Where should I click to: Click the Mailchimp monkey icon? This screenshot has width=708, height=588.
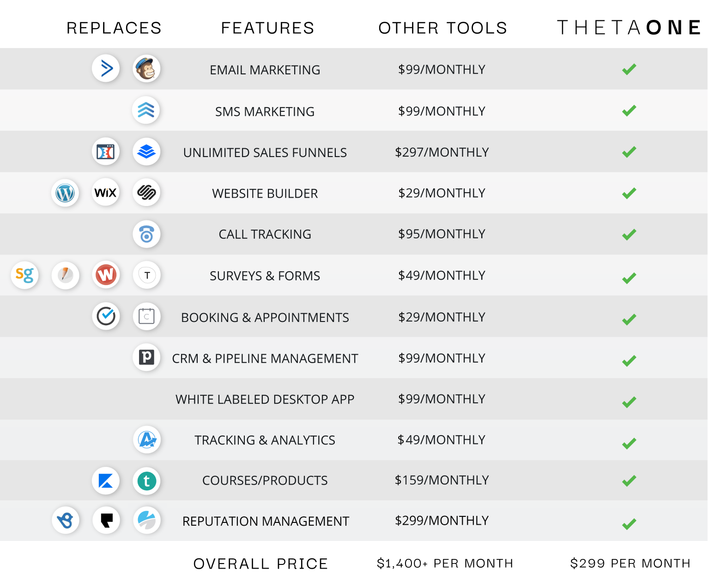click(x=146, y=69)
